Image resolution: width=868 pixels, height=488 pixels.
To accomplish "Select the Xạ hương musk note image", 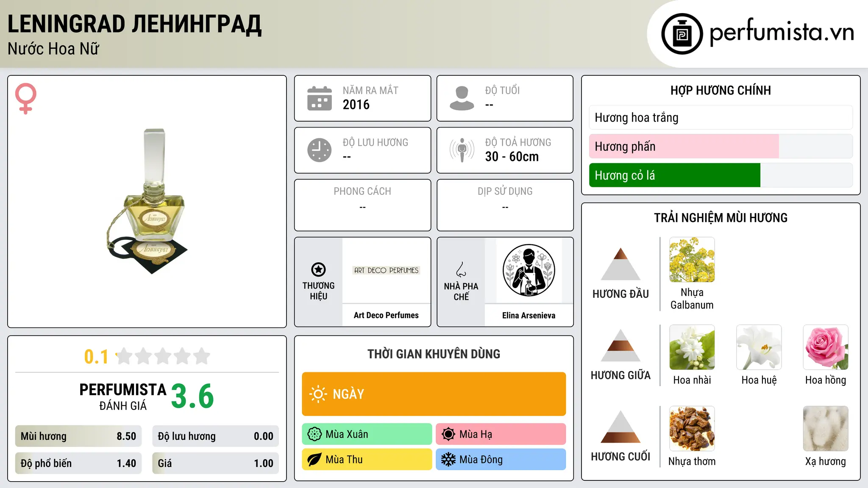I will [x=826, y=429].
